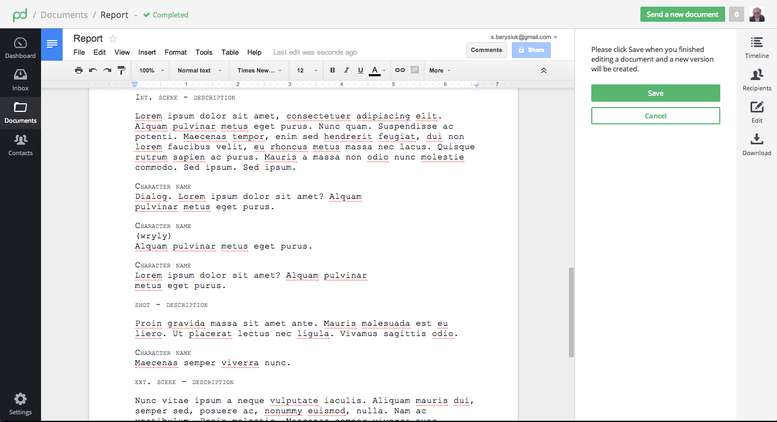Open the Help menu
Image resolution: width=777 pixels, height=422 pixels.
[x=254, y=52]
